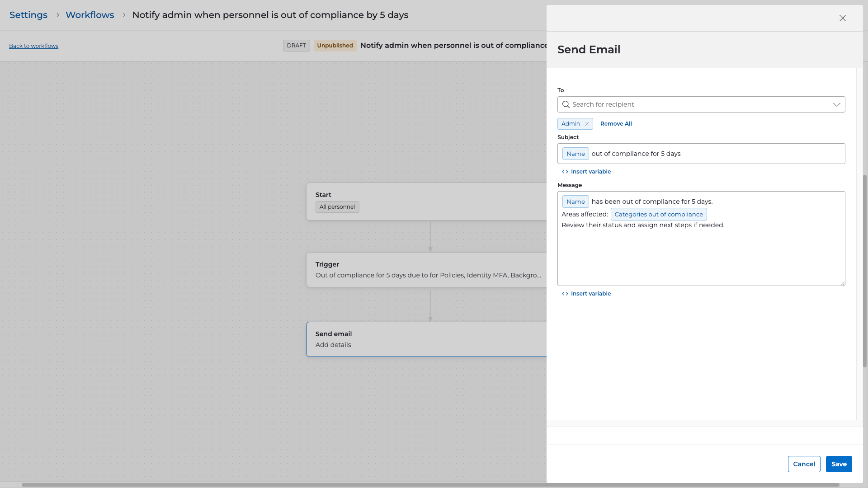
Task: Click into the Message text area
Action: [701, 258]
